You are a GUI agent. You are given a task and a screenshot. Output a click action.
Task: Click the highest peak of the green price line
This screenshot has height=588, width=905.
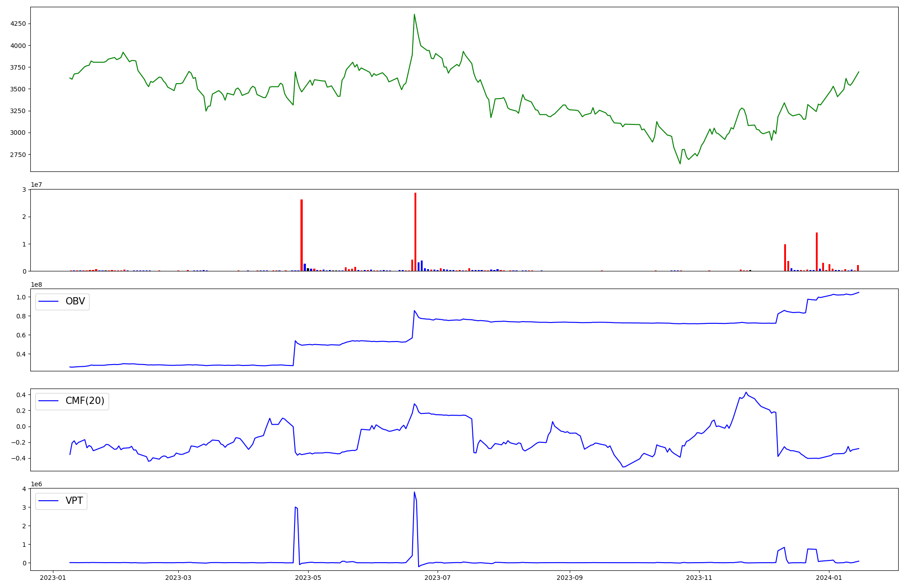click(x=414, y=14)
